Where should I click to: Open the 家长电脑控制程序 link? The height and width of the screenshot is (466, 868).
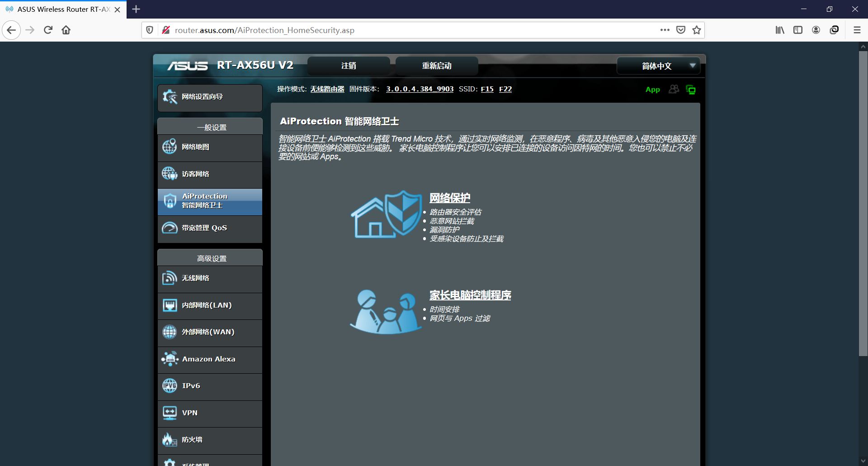470,295
